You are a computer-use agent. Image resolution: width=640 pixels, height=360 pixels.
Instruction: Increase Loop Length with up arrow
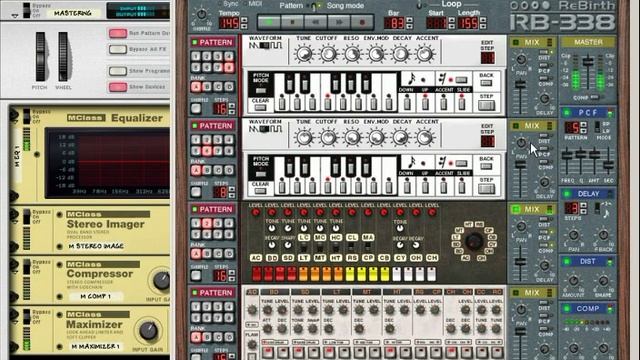tap(483, 20)
